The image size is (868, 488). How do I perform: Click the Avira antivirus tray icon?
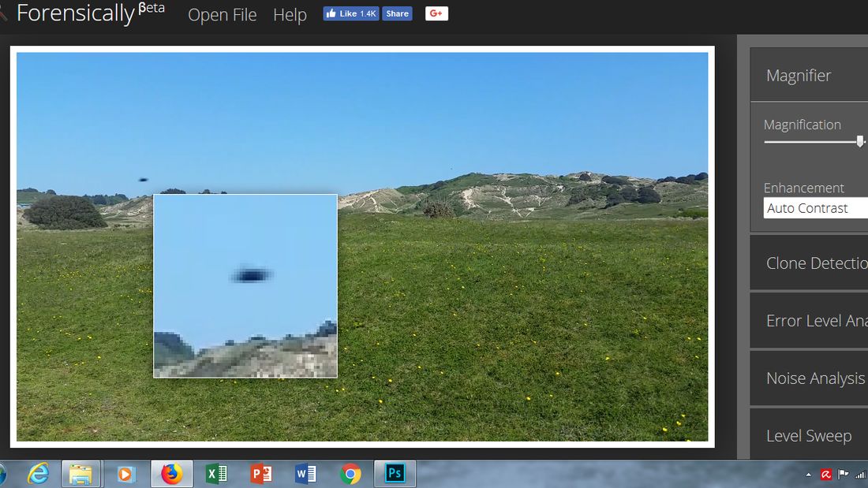pyautogui.click(x=826, y=475)
